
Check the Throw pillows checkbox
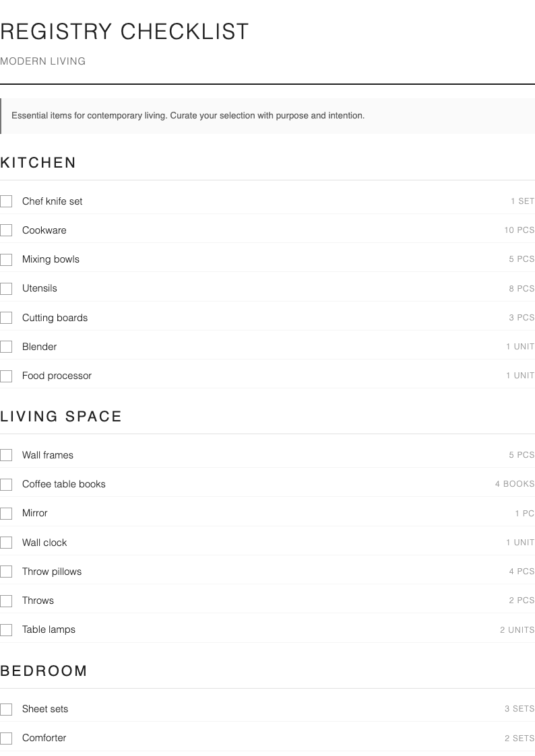coord(6,571)
